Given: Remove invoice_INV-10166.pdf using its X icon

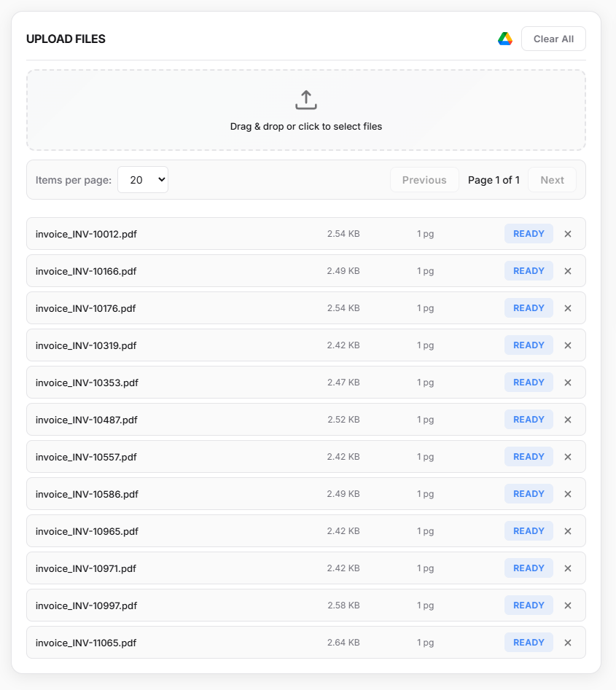Looking at the screenshot, I should (x=568, y=271).
